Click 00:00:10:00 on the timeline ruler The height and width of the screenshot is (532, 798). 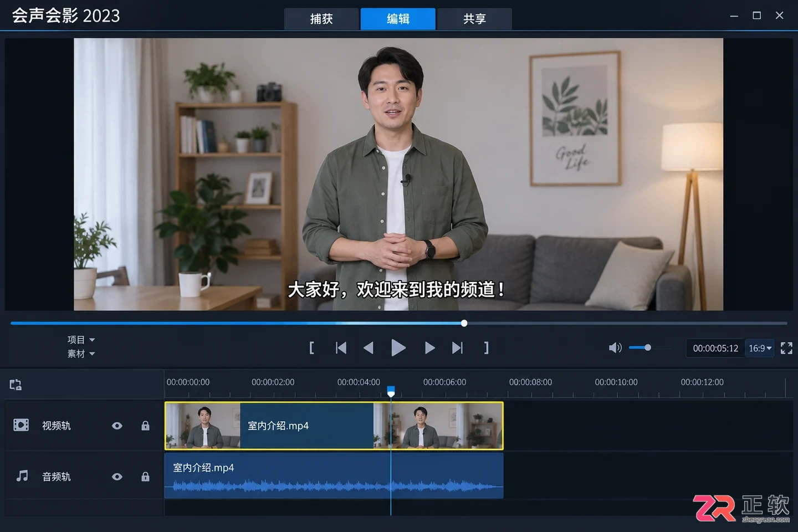click(x=616, y=382)
